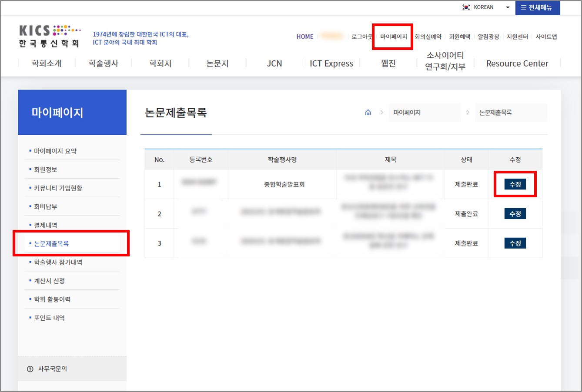This screenshot has width=582, height=392.
Task: Click 수정 button for row 3
Action: click(515, 243)
